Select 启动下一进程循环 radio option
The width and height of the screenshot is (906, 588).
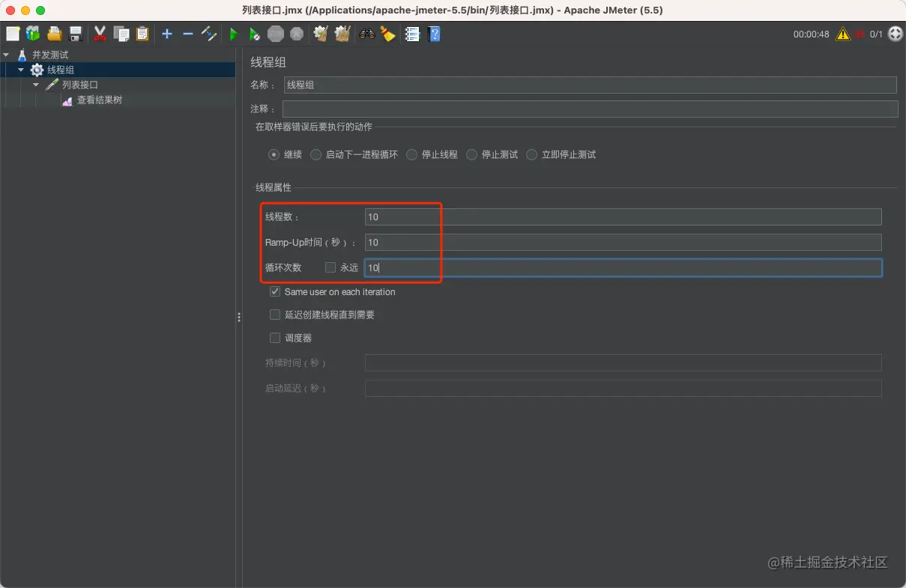click(316, 154)
